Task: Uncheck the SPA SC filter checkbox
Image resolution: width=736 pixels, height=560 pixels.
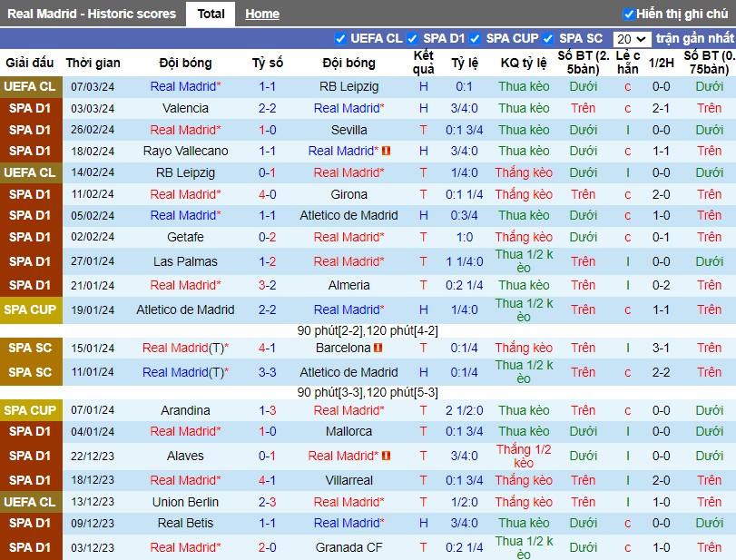Action: point(548,38)
